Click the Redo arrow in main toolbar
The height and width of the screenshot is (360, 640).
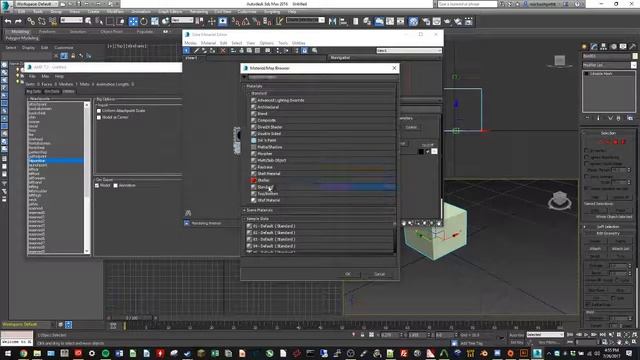18,21
